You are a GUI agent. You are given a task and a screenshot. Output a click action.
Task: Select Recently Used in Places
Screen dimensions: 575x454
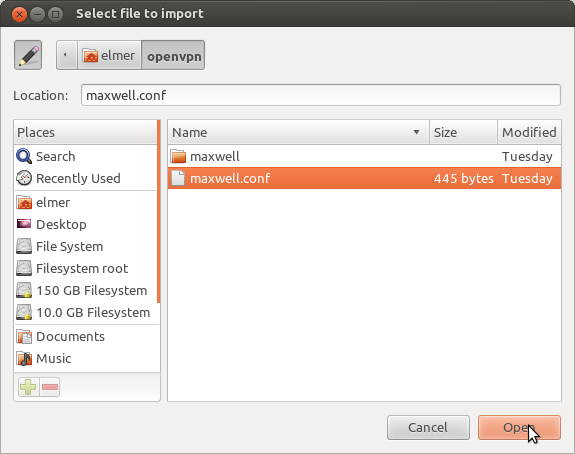pyautogui.click(x=86, y=179)
